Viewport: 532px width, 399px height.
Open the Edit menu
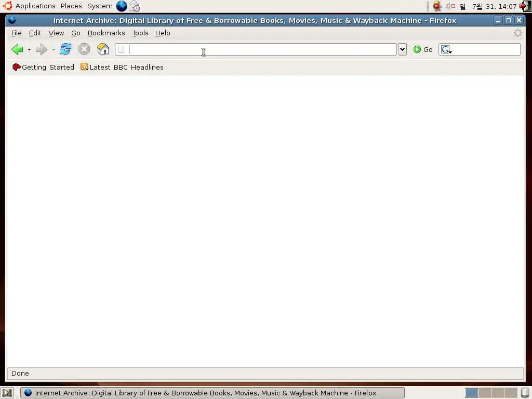[x=35, y=33]
